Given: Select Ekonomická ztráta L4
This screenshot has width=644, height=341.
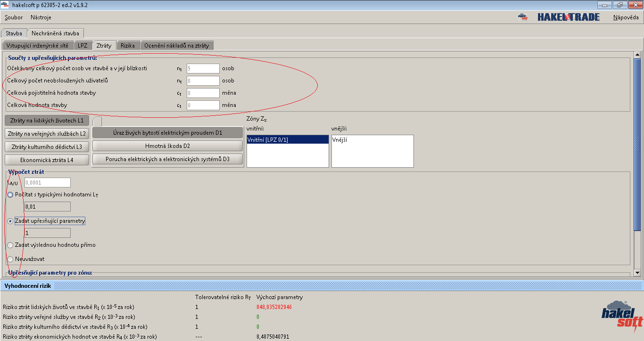Looking at the screenshot, I should [x=47, y=160].
